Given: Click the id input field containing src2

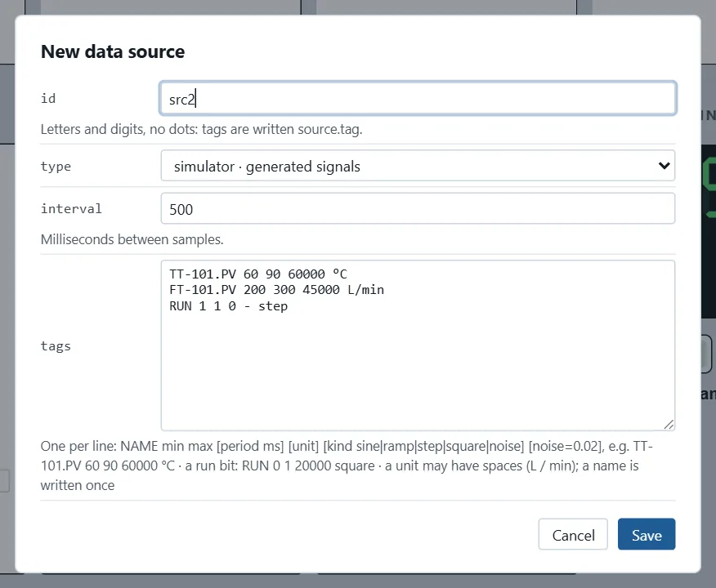Looking at the screenshot, I should pyautogui.click(x=418, y=99).
